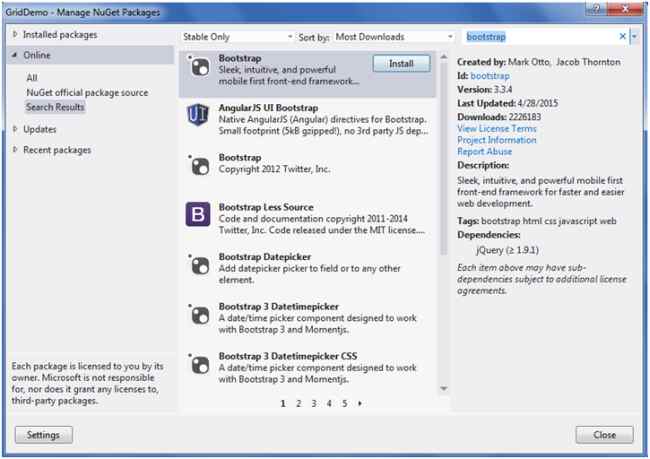Open the bootstrap Id link
Screen dimensions: 650x459
click(490, 76)
